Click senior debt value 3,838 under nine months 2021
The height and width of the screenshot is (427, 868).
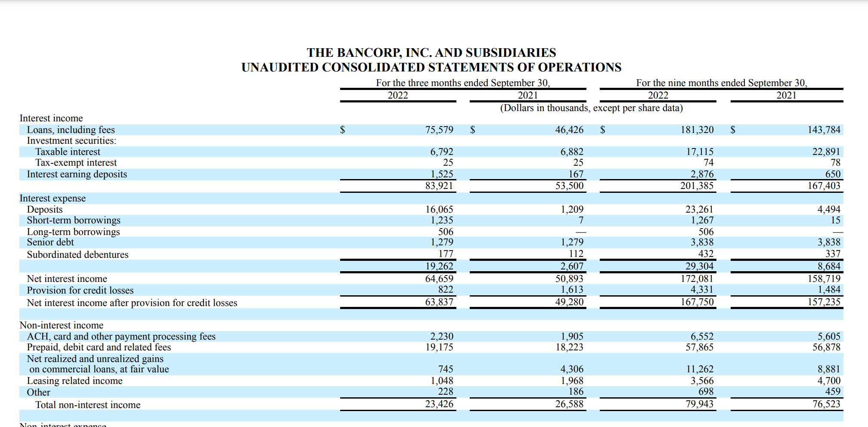pos(829,242)
